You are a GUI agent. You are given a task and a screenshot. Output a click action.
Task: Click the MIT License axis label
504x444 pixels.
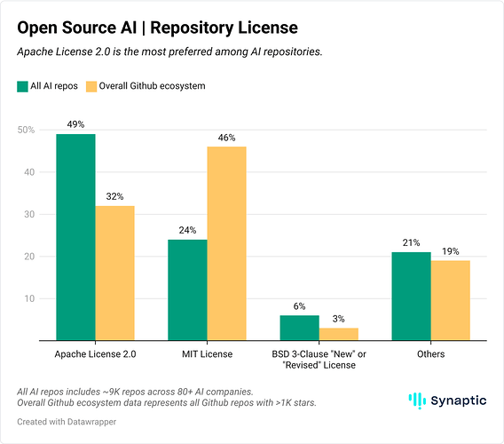coord(208,354)
